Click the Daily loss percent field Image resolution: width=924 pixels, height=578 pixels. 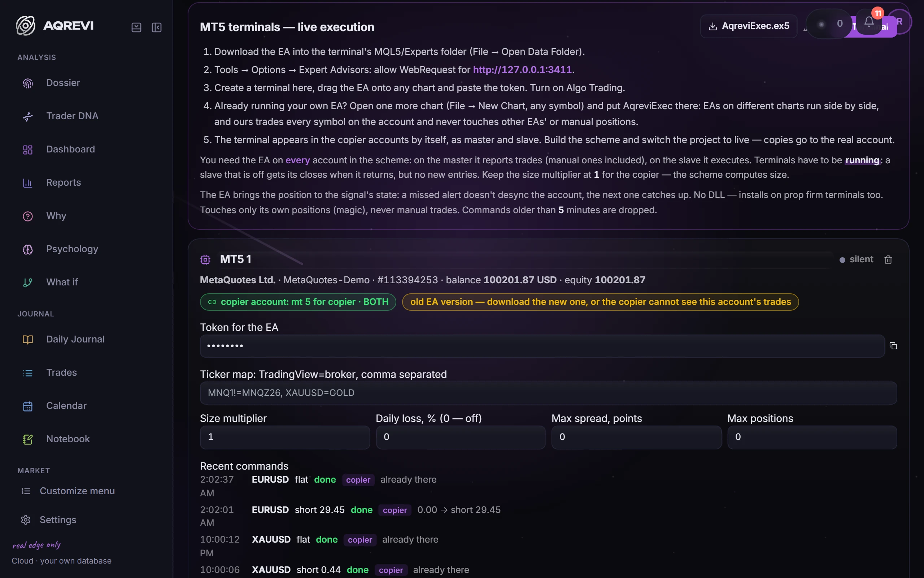tap(461, 437)
